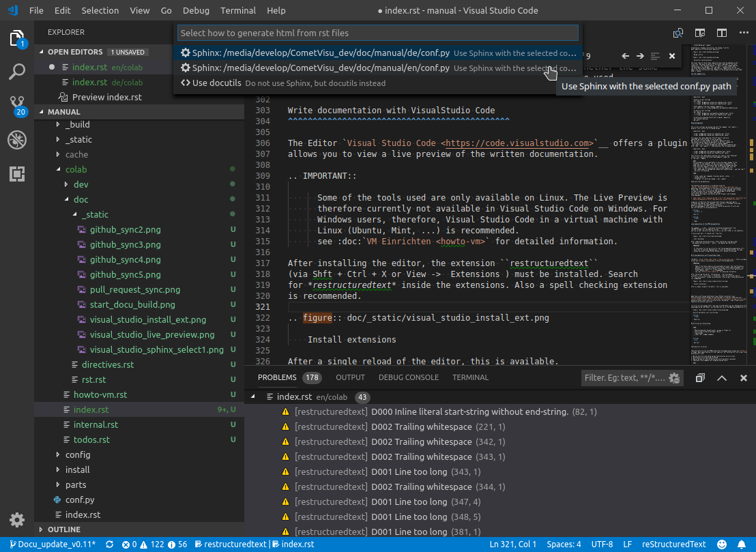Expand the cache folder
756x552 pixels.
tap(58, 154)
